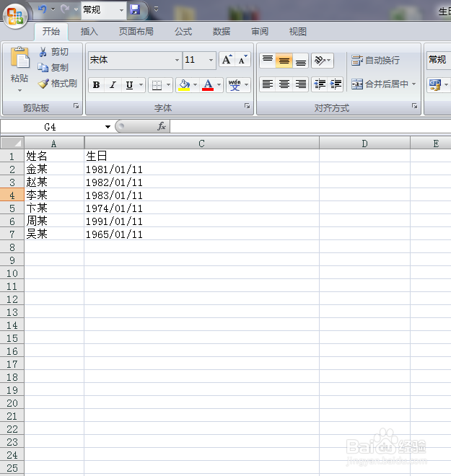
Task: Open the 剪贴板 group dialog launcher
Action: click(x=76, y=106)
